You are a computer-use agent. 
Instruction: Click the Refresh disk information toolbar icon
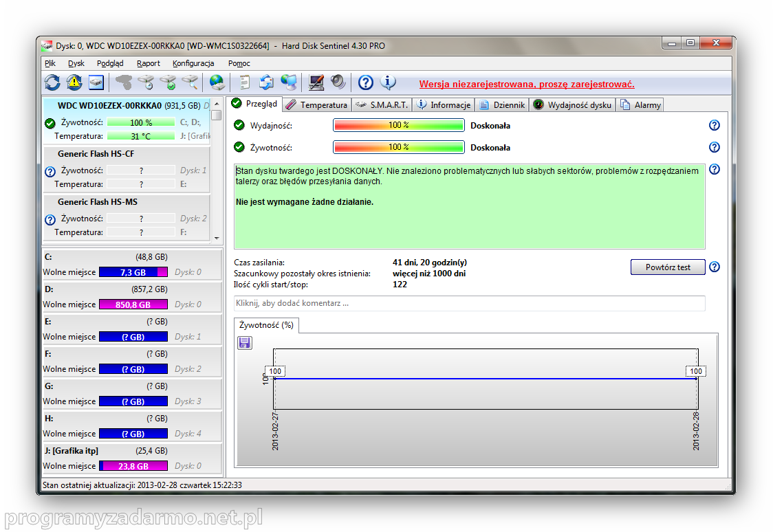pos(52,82)
